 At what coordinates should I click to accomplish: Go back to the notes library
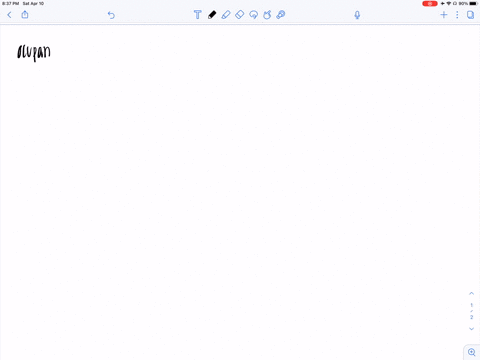(9, 15)
